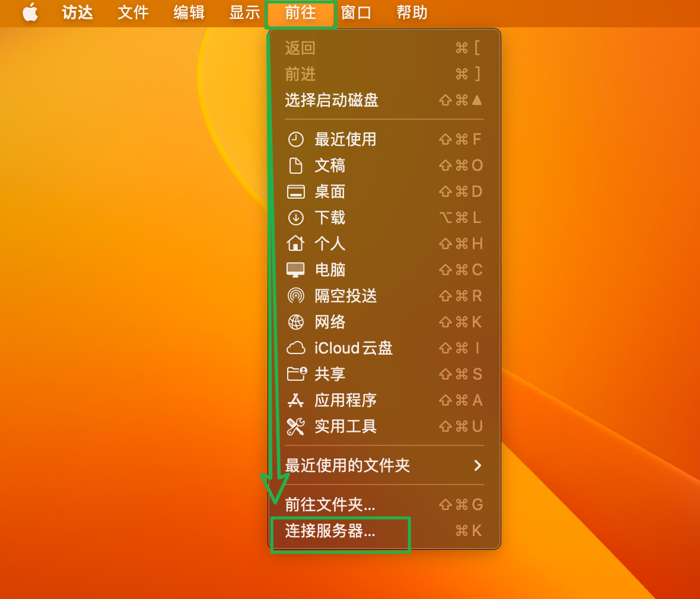Go to 实用工具 folder

[384, 426]
